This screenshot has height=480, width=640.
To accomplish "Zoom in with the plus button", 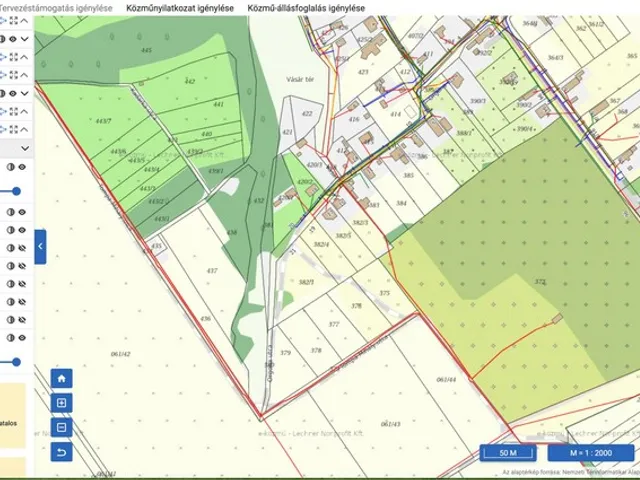I will click(x=62, y=403).
